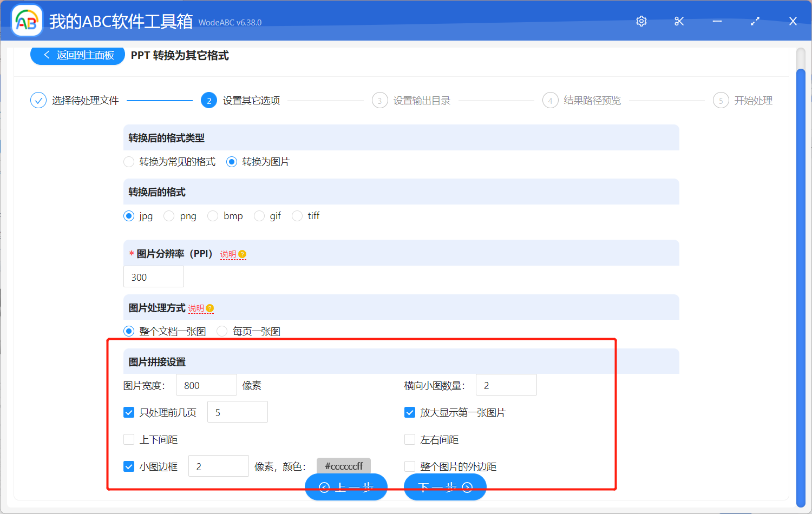812x514 pixels.
Task: Click the 结果路径预览 step indicator
Action: pyautogui.click(x=550, y=100)
